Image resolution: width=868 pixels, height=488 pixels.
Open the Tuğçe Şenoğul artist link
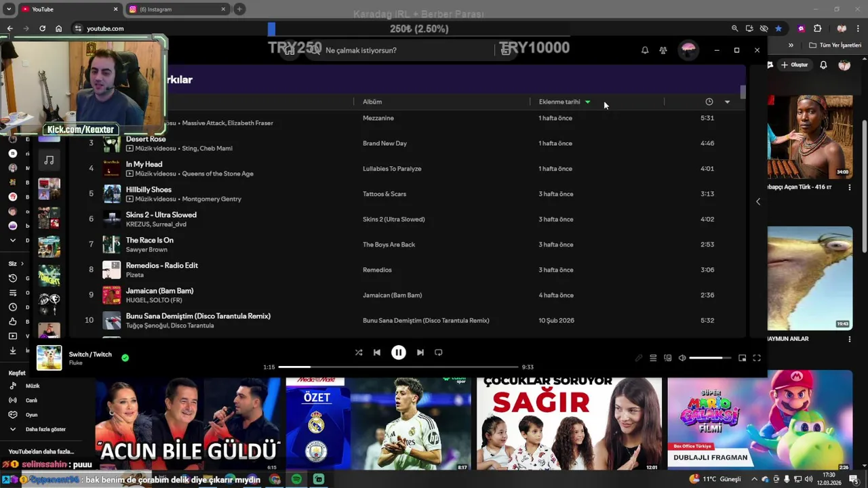pos(146,325)
